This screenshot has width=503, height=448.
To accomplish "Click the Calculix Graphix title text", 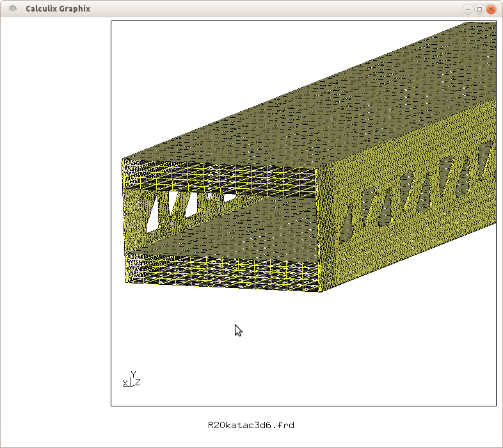I will tap(58, 9).
